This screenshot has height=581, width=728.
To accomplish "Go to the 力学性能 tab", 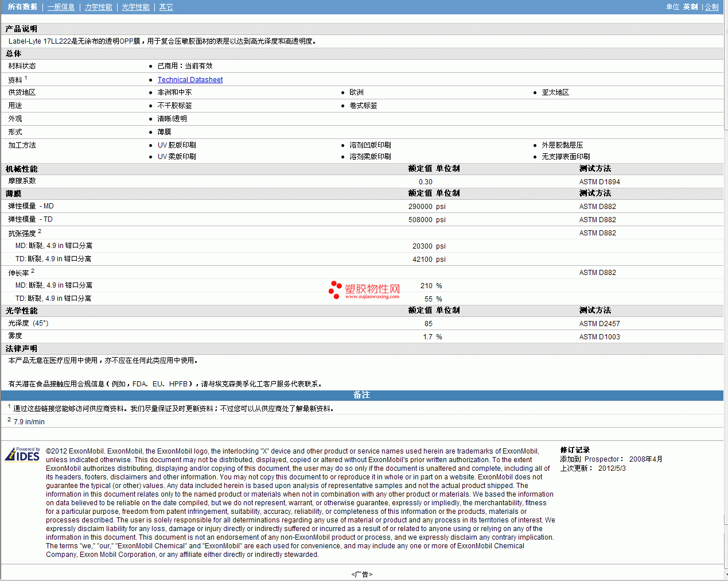I will (x=99, y=7).
